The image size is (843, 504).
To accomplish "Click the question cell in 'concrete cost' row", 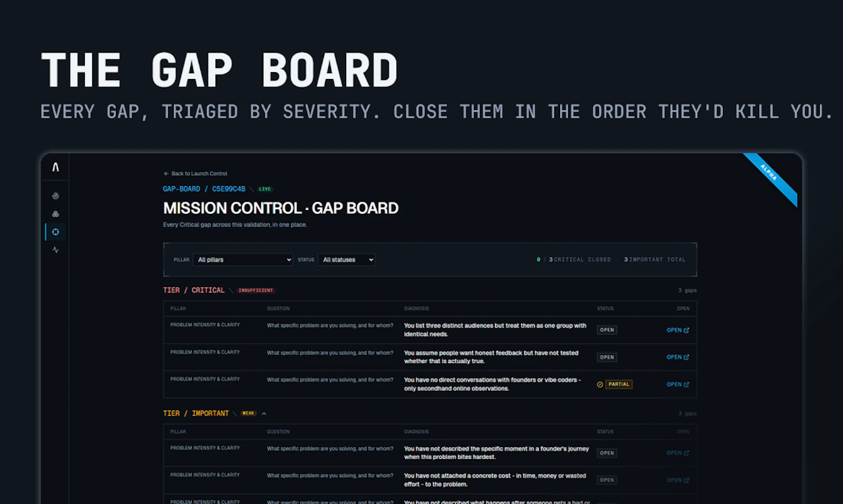I will click(330, 476).
